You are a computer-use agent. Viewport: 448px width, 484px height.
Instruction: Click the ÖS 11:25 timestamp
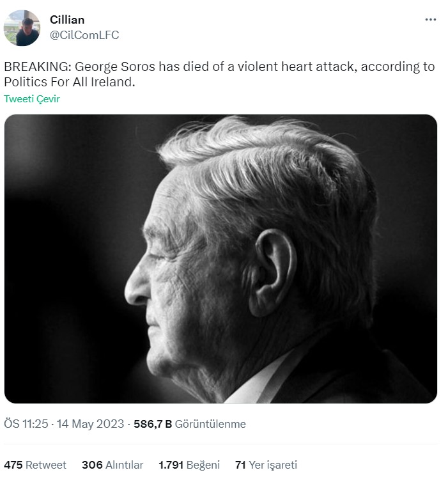[x=26, y=424]
